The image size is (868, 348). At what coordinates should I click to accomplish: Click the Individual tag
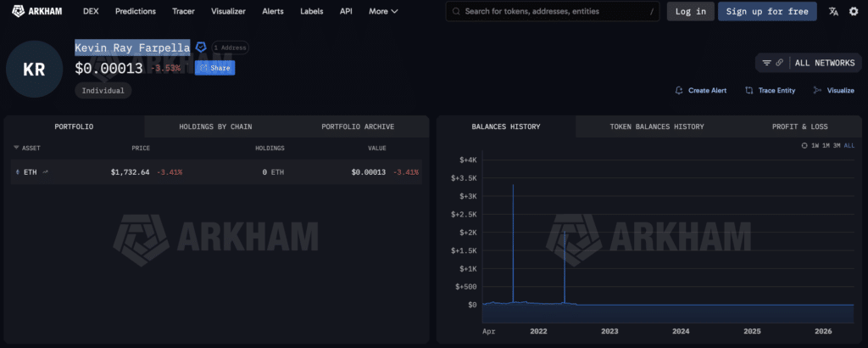click(x=103, y=90)
